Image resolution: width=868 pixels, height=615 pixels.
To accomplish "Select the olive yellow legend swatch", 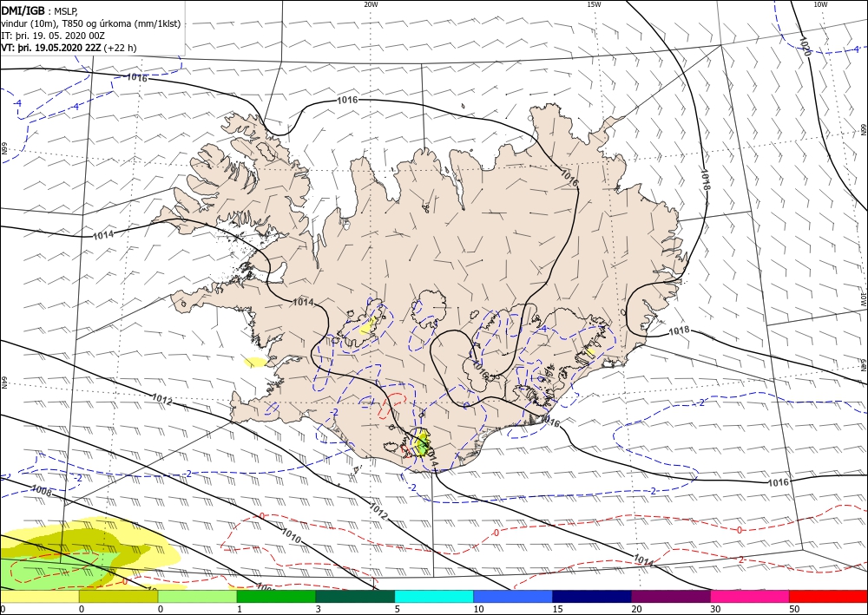I will point(118,596).
